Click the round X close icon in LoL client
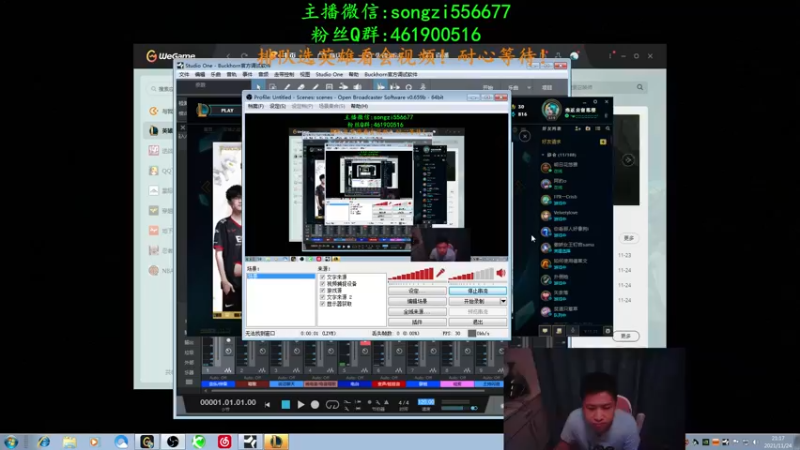 tap(524, 136)
